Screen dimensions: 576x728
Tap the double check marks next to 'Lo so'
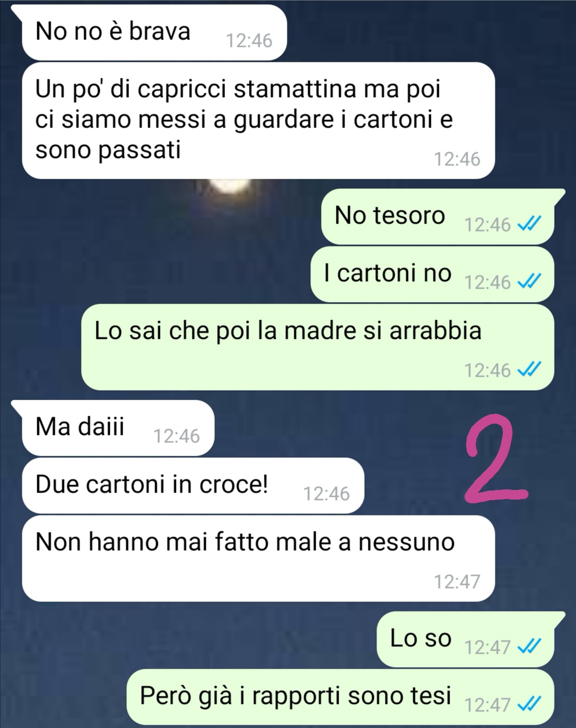pyautogui.click(x=529, y=646)
